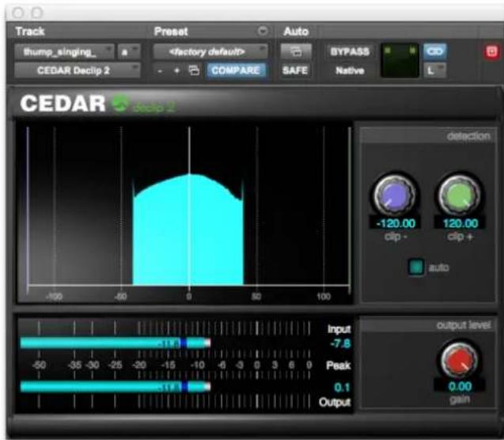This screenshot has height=440, width=504.
Task: Click the Track header label
Action: tap(30, 31)
